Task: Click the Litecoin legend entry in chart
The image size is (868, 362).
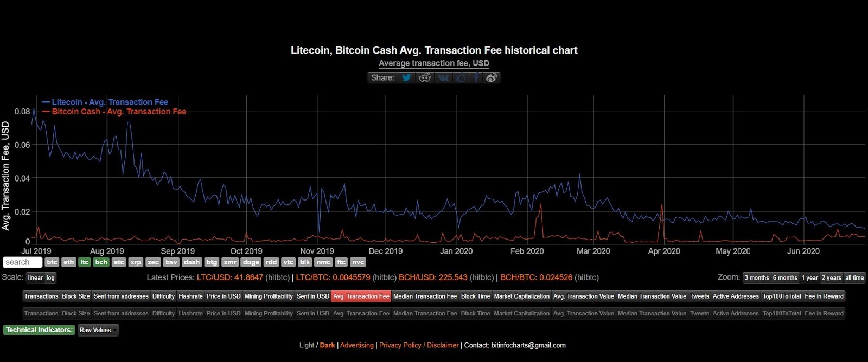Action: tap(105, 102)
